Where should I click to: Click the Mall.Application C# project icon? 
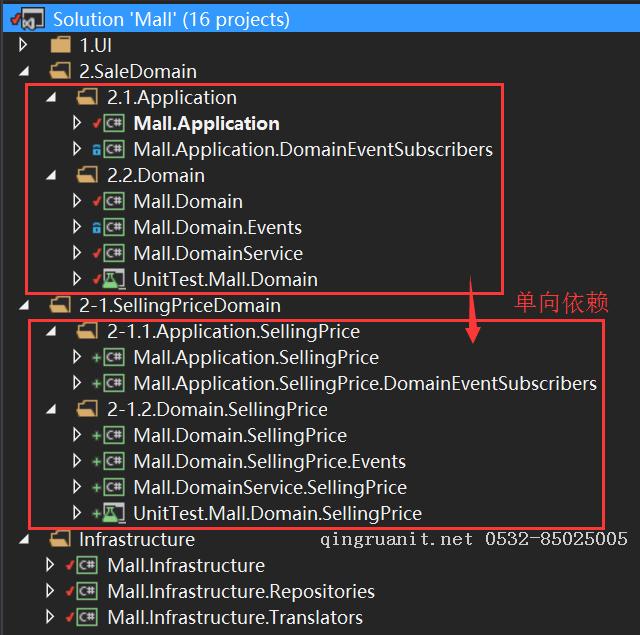click(x=114, y=123)
